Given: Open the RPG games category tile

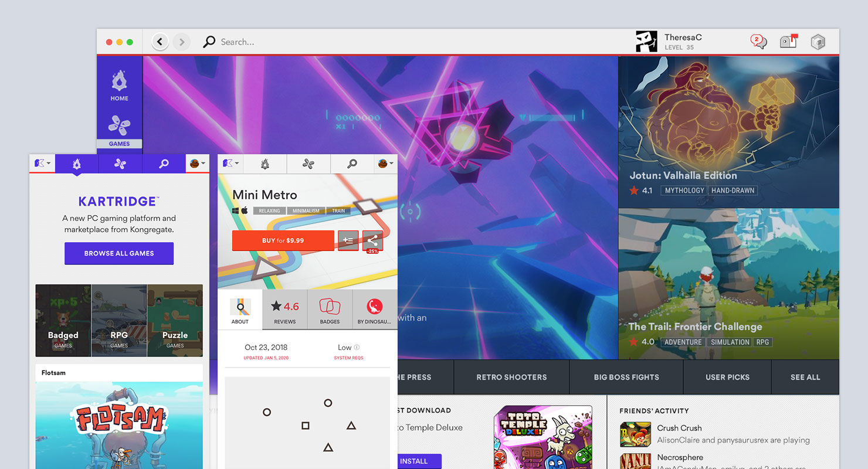Looking at the screenshot, I should [119, 321].
